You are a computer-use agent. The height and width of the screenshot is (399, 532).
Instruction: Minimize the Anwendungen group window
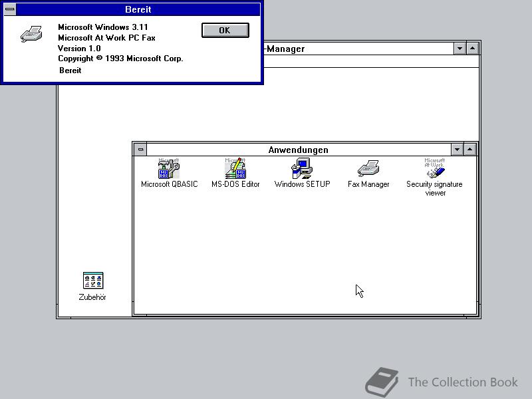(x=457, y=149)
